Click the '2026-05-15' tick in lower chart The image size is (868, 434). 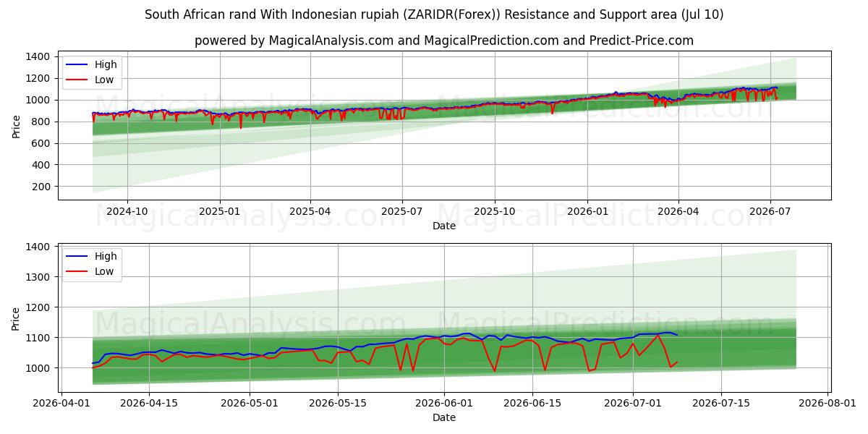[337, 403]
